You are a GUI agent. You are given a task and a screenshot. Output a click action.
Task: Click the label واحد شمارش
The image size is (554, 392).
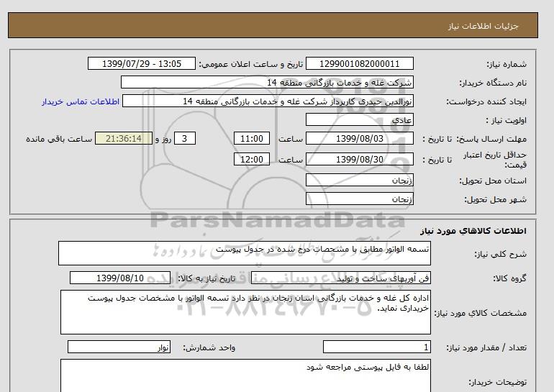coord(209,348)
